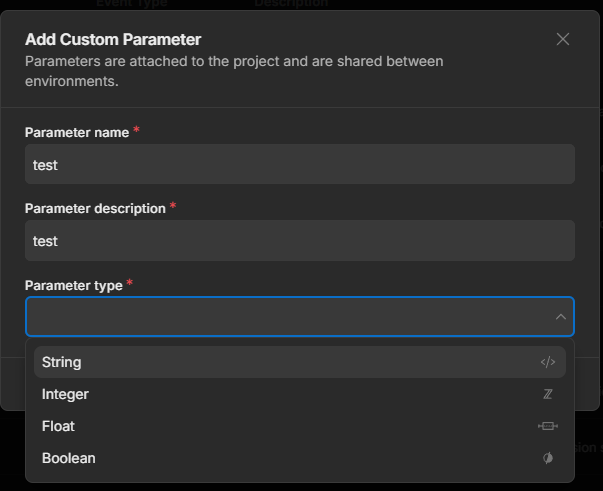This screenshot has height=491, width=603.
Task: Click the red asterisk after Parameter name
Action: tap(136, 130)
